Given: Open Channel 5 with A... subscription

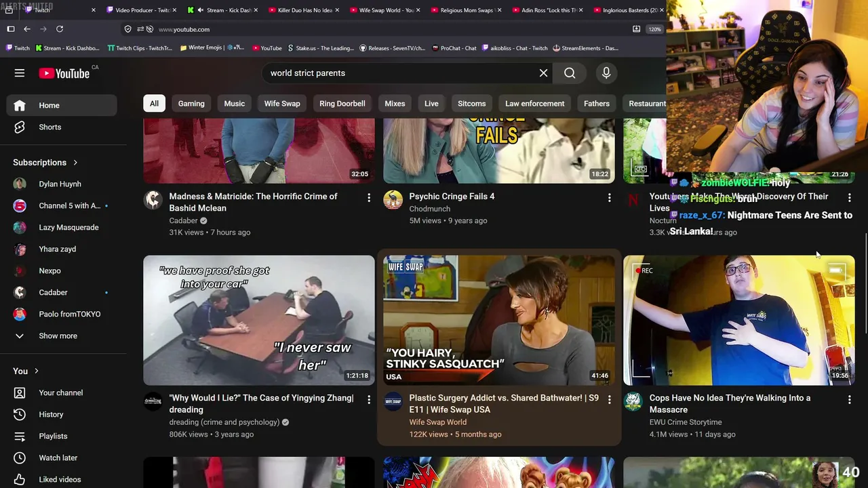Looking at the screenshot, I should (69, 206).
